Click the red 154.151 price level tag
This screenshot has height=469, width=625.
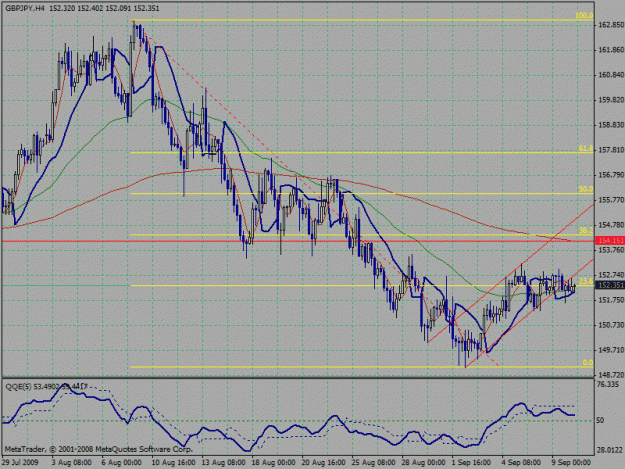point(610,241)
